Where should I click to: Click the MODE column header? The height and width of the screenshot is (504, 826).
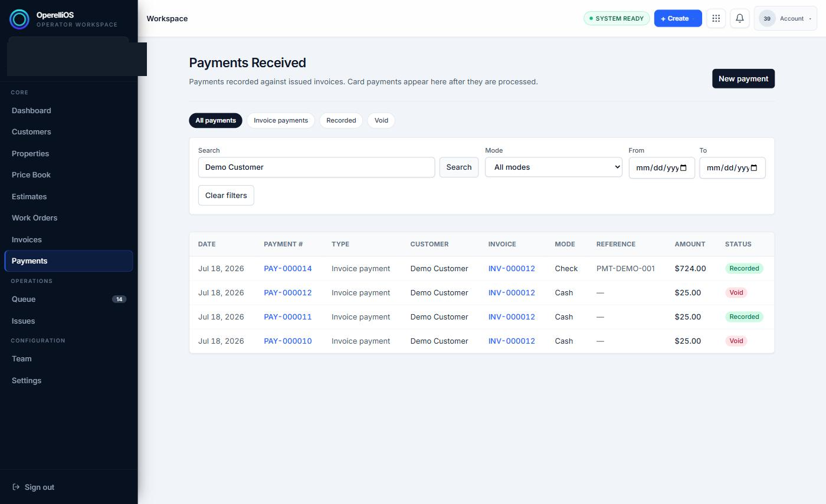(x=565, y=244)
